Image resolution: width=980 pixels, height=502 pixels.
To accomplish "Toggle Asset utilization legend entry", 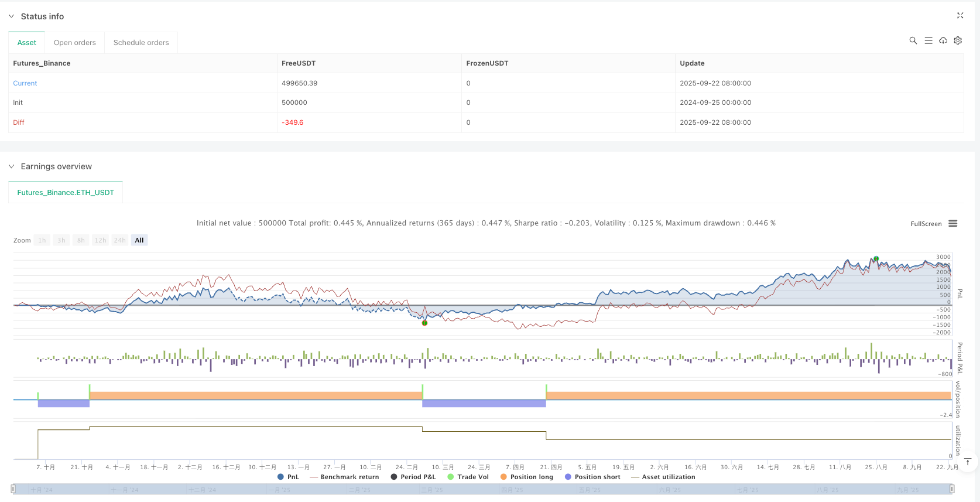I will tap(663, 477).
